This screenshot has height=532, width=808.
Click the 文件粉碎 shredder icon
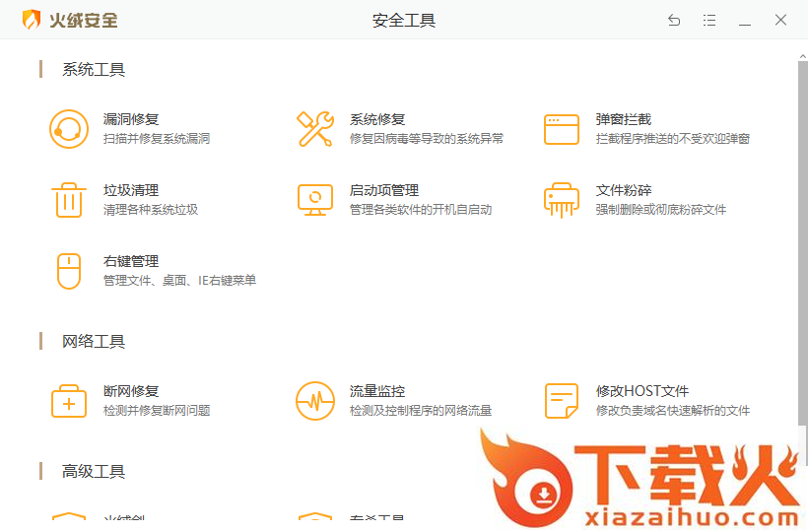pyautogui.click(x=562, y=200)
